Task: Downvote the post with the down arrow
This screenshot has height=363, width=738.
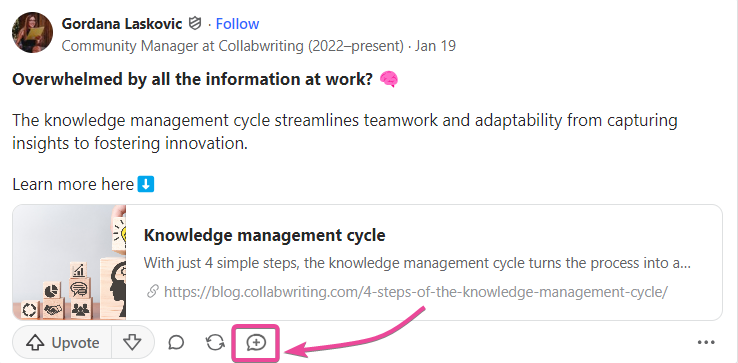Action: pyautogui.click(x=132, y=342)
